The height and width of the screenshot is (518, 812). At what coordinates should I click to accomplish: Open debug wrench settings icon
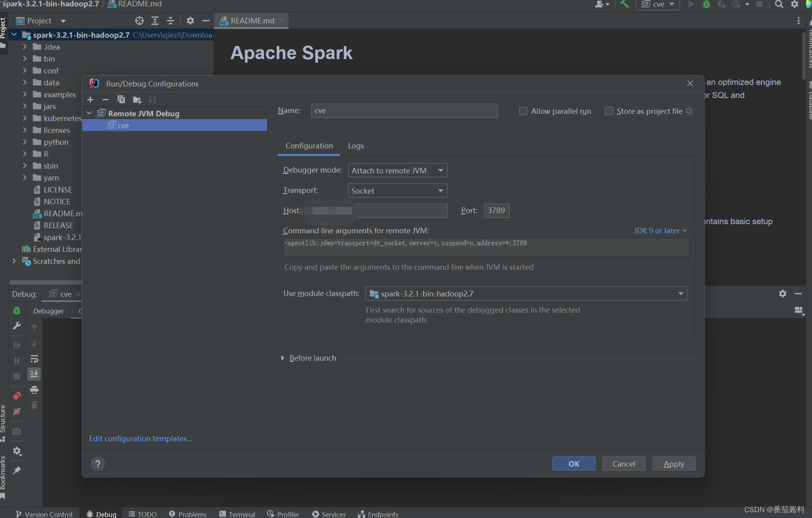pyautogui.click(x=17, y=326)
